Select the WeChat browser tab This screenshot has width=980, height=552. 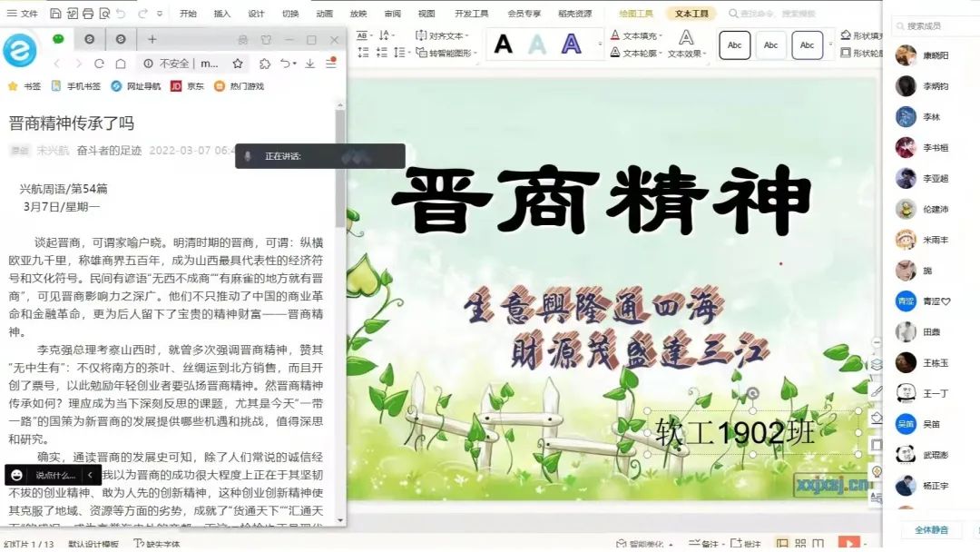pos(58,39)
